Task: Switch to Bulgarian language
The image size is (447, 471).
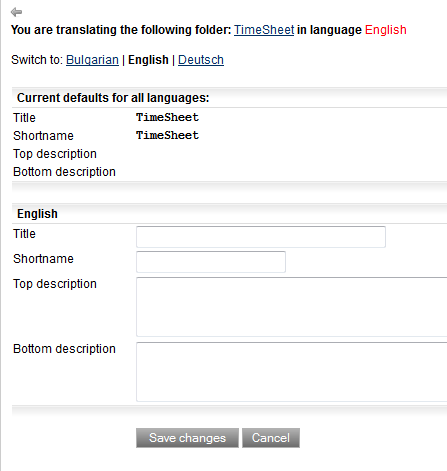Action: [x=92, y=60]
